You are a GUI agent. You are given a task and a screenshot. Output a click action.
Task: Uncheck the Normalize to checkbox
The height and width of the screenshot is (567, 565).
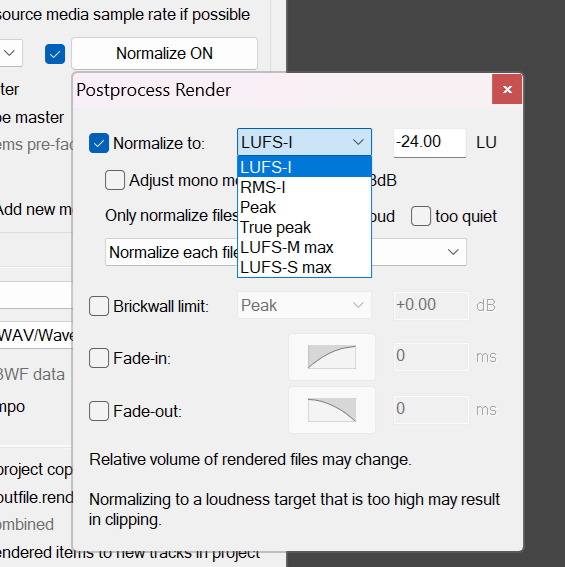pos(99,143)
